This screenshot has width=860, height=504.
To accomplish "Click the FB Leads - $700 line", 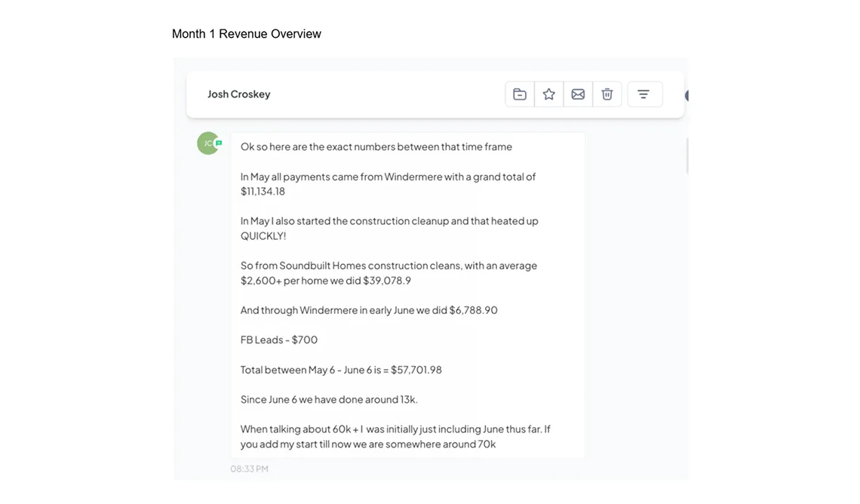I will click(x=279, y=340).
